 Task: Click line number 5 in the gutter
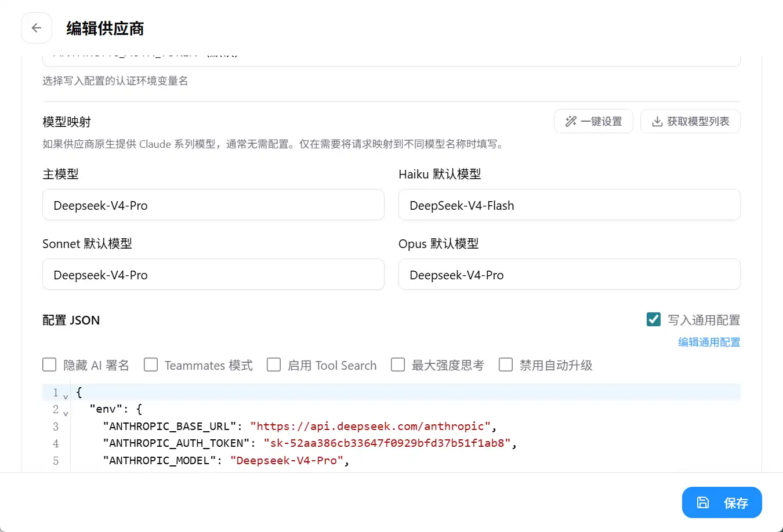click(x=56, y=461)
